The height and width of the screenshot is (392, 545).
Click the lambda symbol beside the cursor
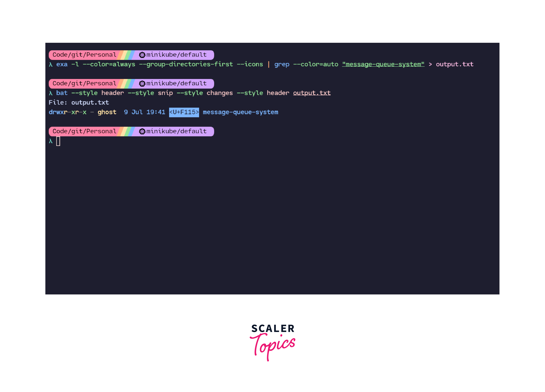click(x=51, y=141)
